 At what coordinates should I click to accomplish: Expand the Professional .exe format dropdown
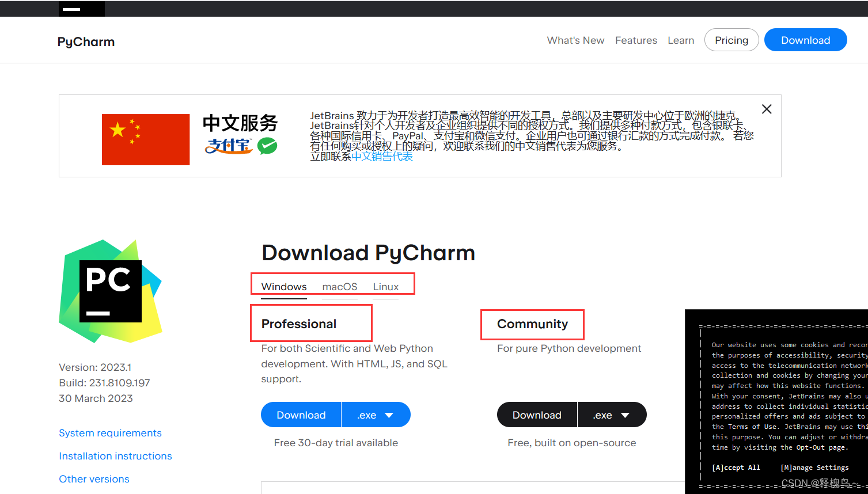[376, 415]
